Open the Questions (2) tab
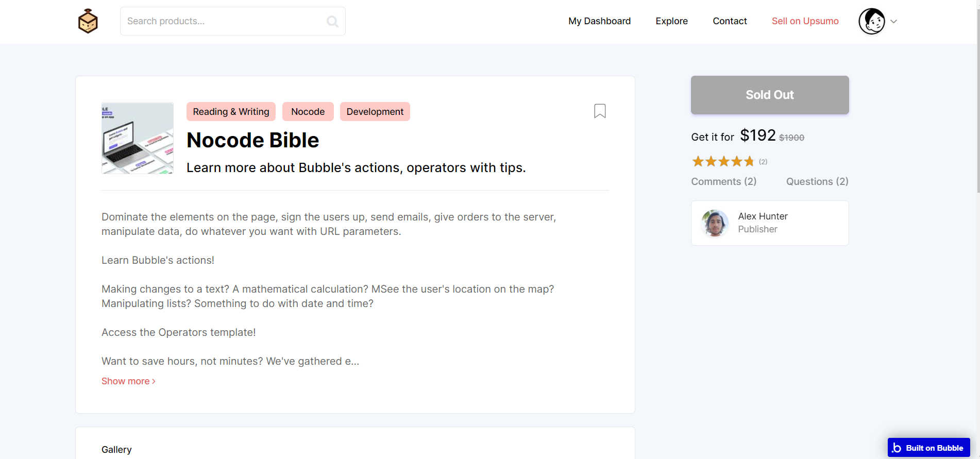Screen dimensions: 980x459 point(817,181)
